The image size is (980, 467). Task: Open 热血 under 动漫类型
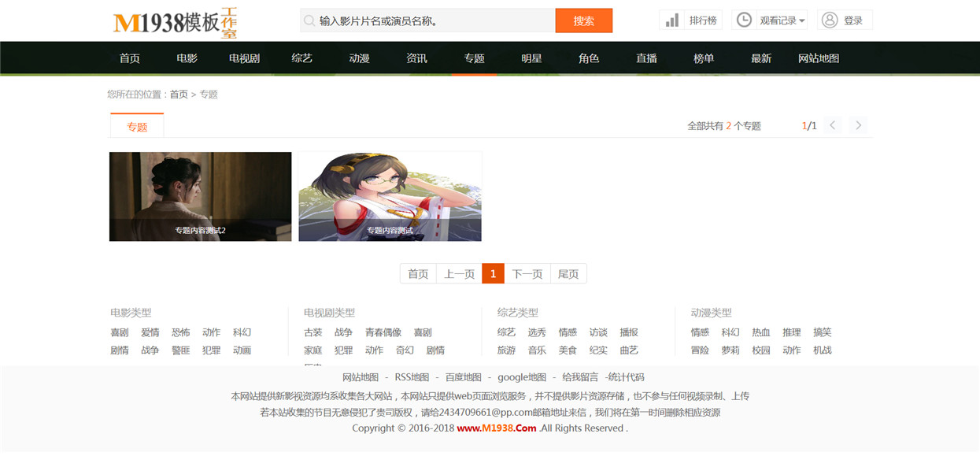[x=761, y=332]
